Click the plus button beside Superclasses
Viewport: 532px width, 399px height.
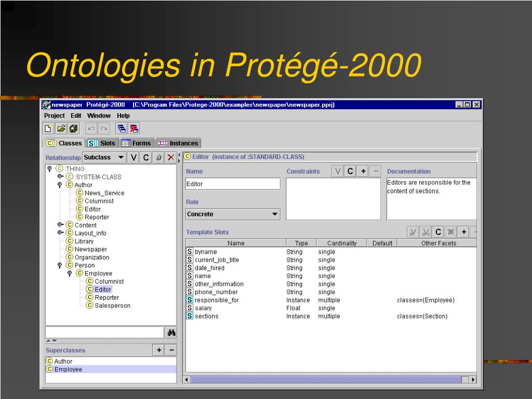tap(159, 350)
